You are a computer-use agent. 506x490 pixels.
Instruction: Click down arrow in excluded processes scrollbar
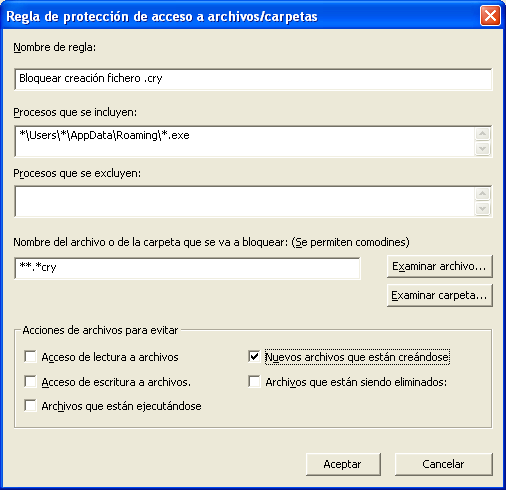(x=482, y=209)
